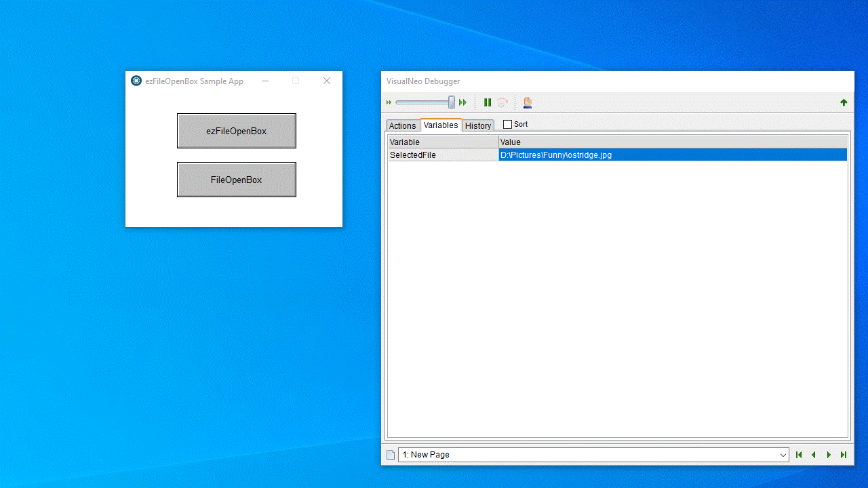
Task: Click the FileOpenBox button
Action: 237,180
